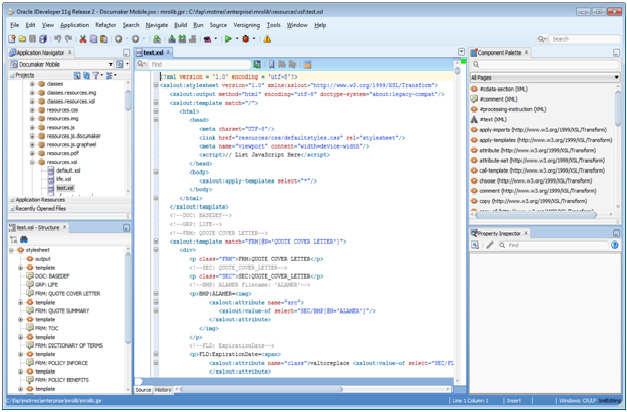The image size is (627, 412).
Task: Click the Save All toolbar icon
Action: [x=43, y=39]
